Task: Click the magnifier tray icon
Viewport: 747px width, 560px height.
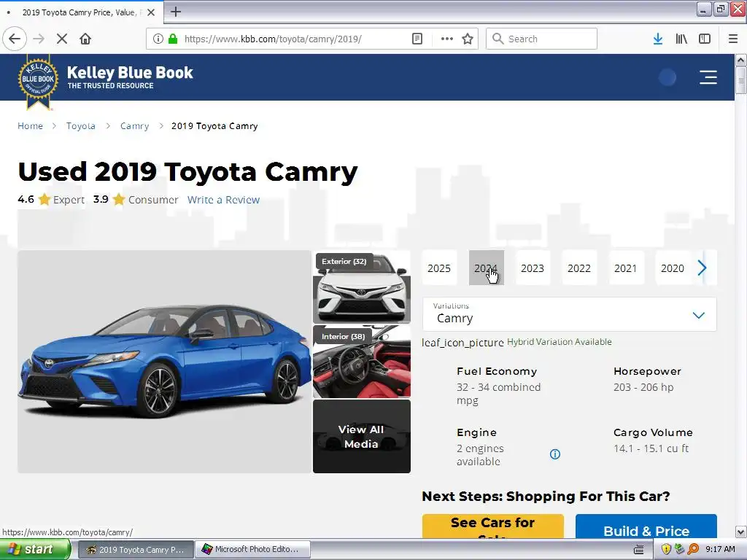Action: click(693, 550)
